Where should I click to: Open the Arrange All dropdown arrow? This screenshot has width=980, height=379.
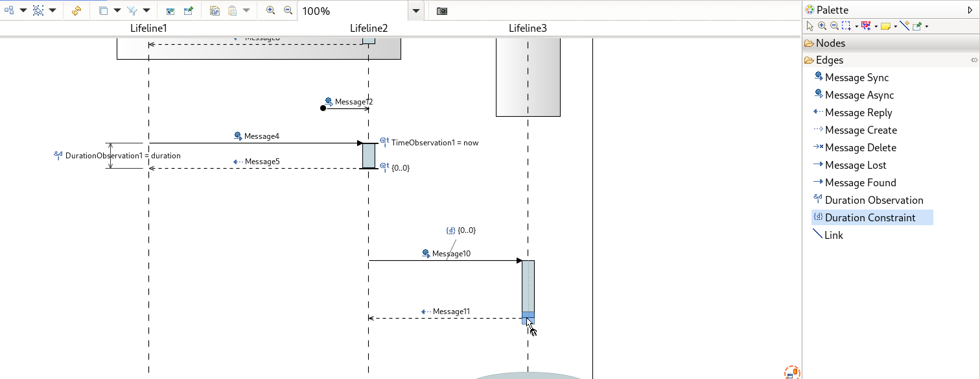[23, 11]
